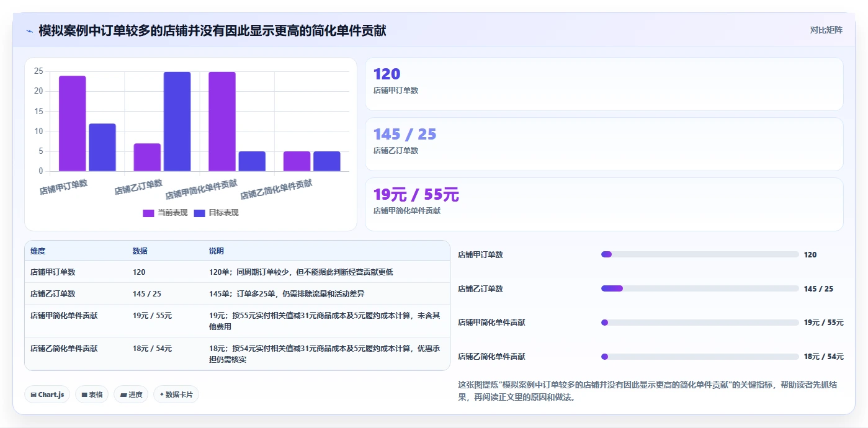Click the 对比矩阵 label
Screen dimensions: 868x428
[826, 30]
